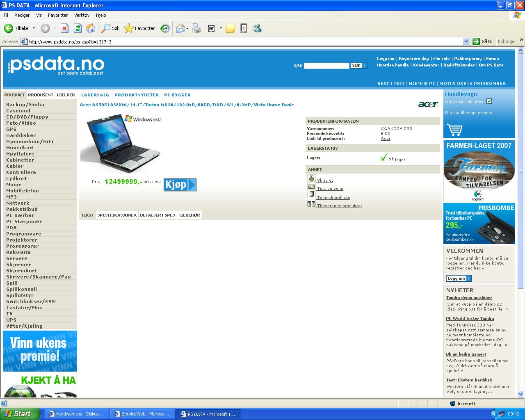525x420 pixels.
Task: Open the Skjermkort category link
Action: click(x=21, y=271)
